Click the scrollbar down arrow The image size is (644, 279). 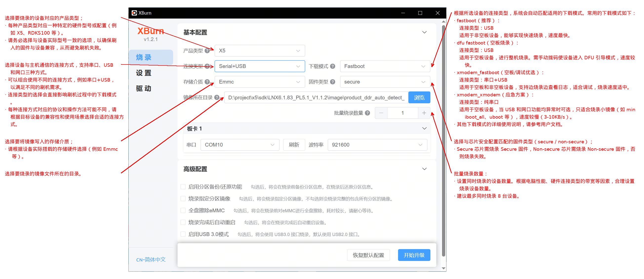click(x=444, y=268)
